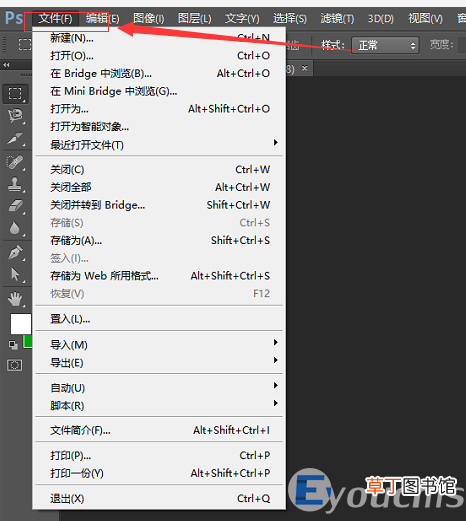The image size is (466, 521).
Task: Choose 打印(P)... menu entry
Action: click(x=159, y=455)
